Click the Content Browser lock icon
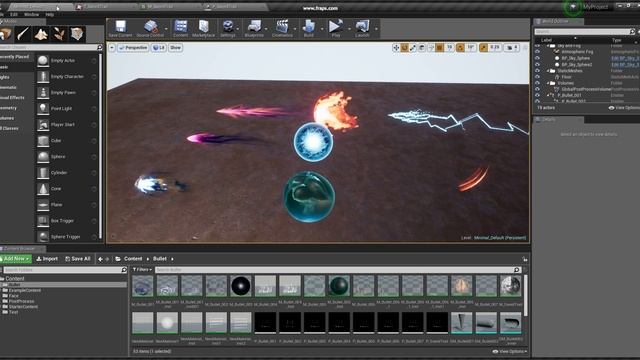This screenshot has width=640, height=360. click(x=525, y=259)
